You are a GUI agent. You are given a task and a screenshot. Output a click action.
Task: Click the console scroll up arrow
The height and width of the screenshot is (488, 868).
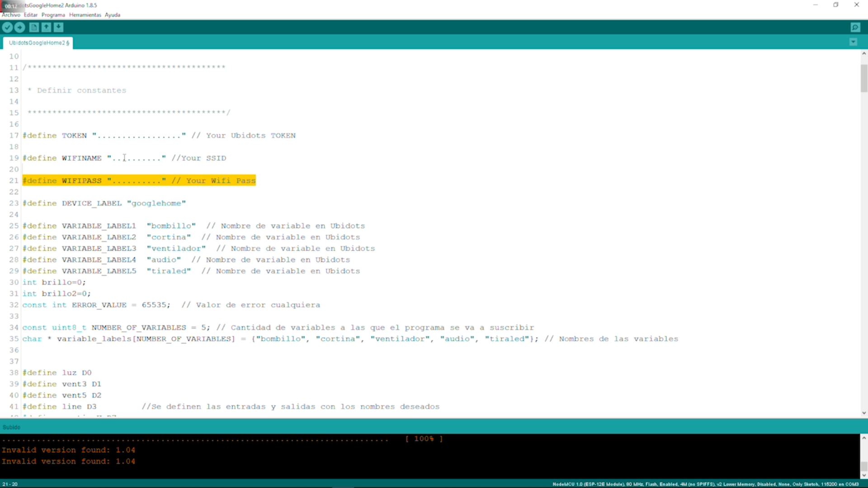click(864, 438)
